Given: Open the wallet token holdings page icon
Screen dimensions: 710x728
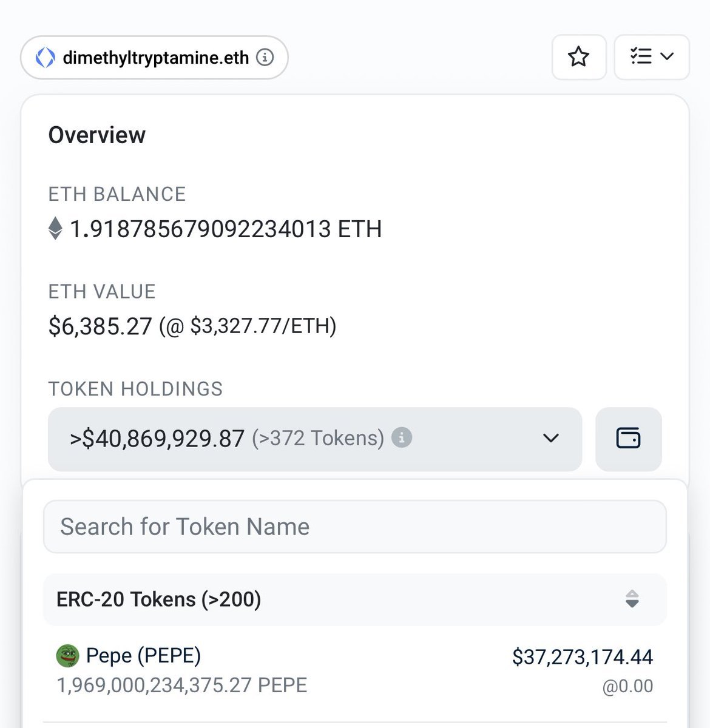Looking at the screenshot, I should click(628, 439).
